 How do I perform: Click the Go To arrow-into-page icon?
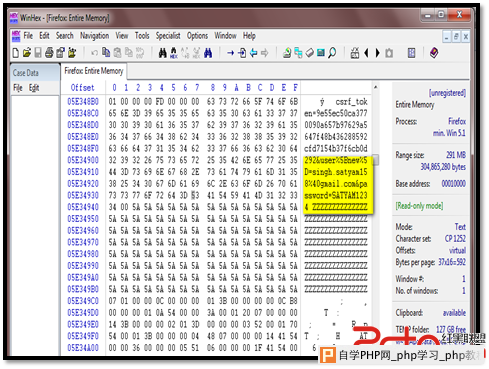click(242, 53)
